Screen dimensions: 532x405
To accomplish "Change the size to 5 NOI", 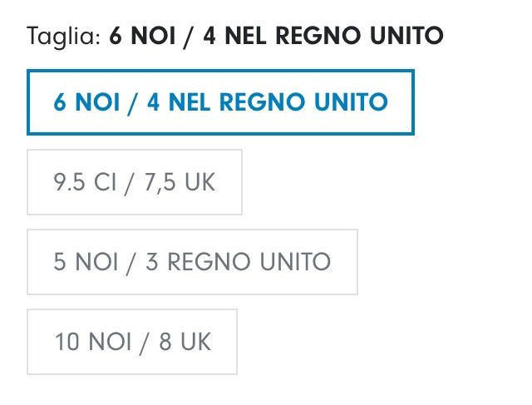I will (192, 262).
